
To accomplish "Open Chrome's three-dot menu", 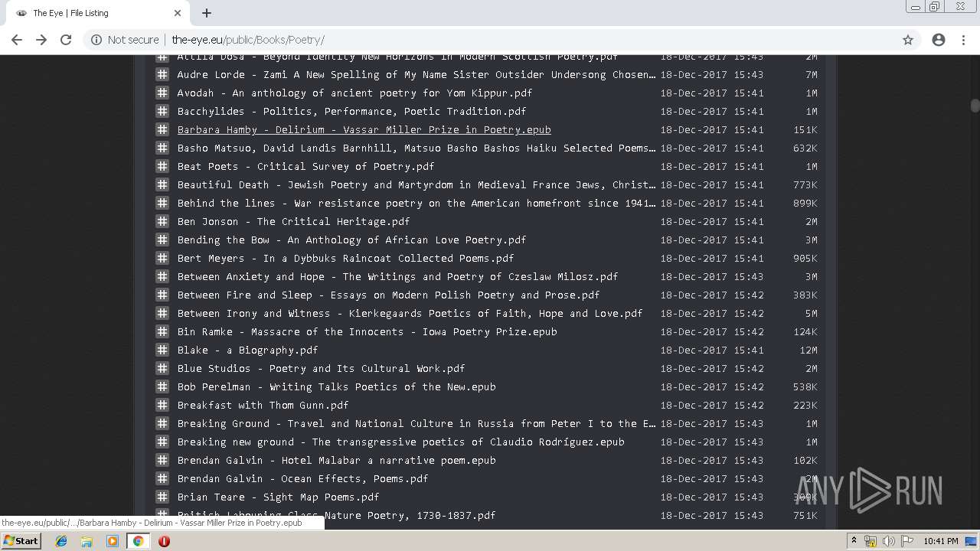I will [x=963, y=40].
